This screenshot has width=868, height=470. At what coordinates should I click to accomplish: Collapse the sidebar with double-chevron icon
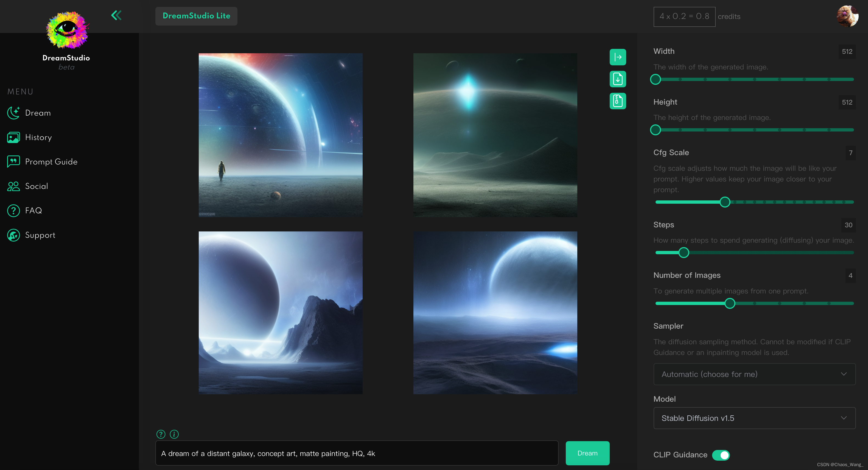pos(116,15)
